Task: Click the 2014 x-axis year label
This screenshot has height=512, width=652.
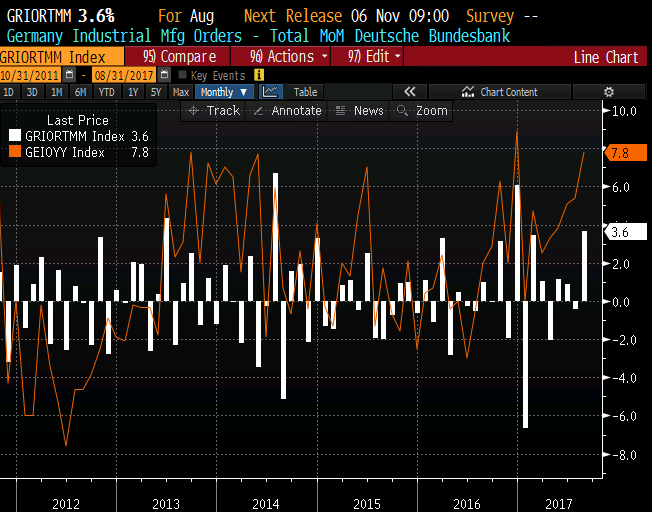Action: [266, 504]
